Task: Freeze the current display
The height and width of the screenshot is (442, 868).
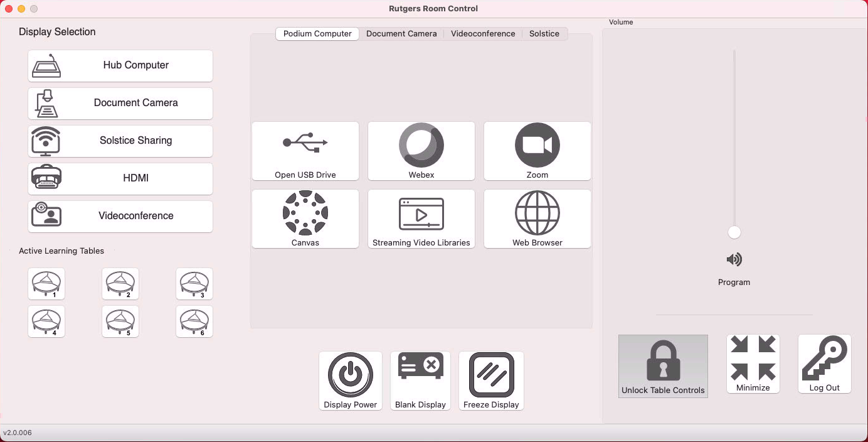Action: coord(491,380)
